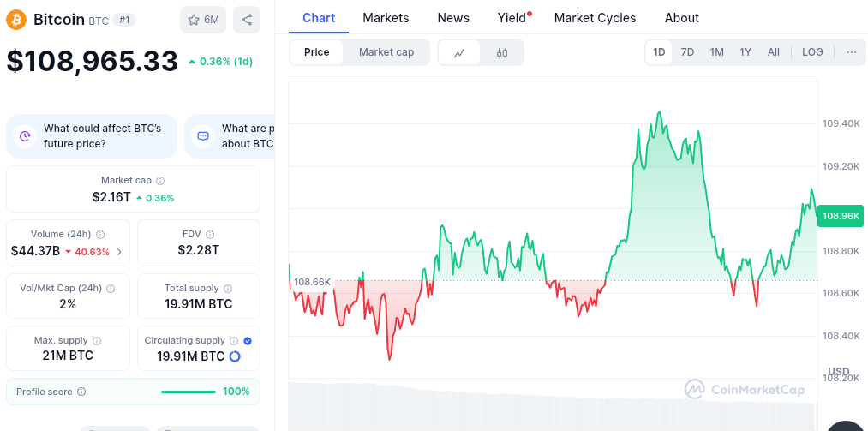Viewport: 868px width, 431px height.
Task: Click Volume (24h) info icon
Action: click(101, 235)
